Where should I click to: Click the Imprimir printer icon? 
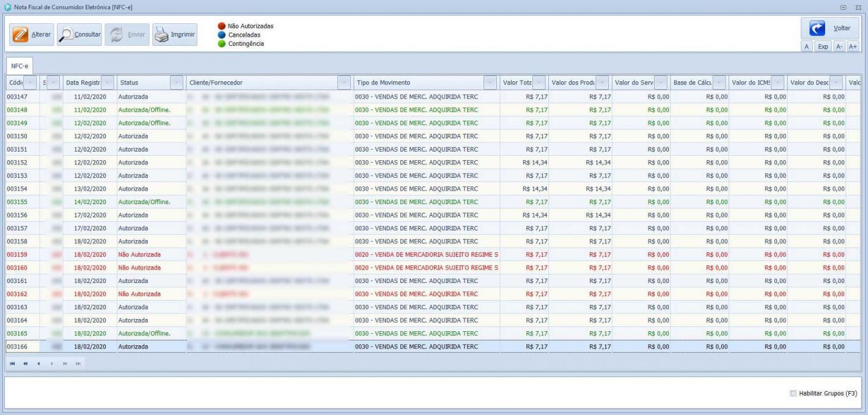(161, 35)
